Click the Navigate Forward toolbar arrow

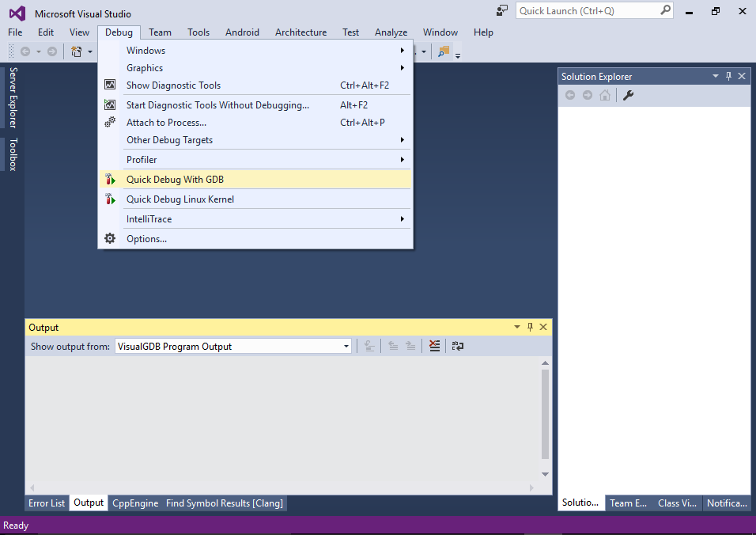click(x=52, y=51)
